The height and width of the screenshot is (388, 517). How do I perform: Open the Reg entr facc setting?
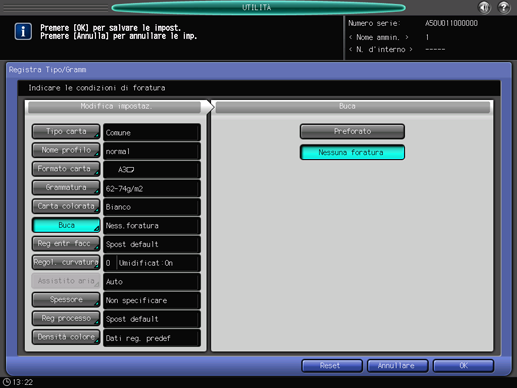[x=66, y=244]
